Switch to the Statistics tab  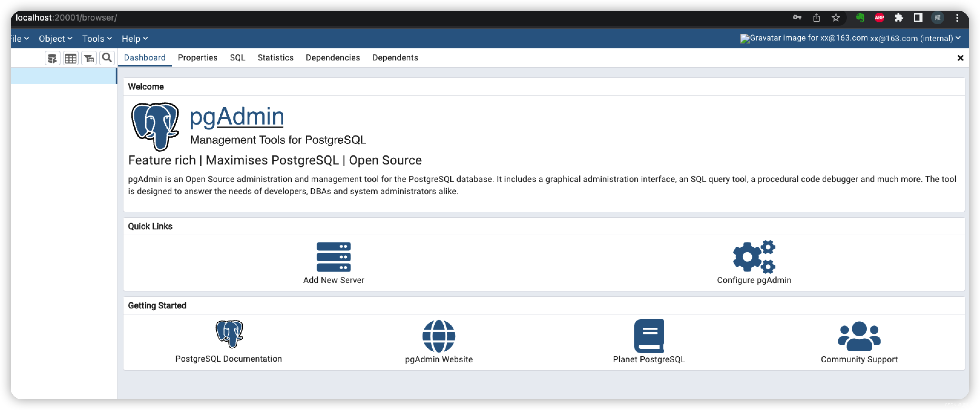(x=275, y=57)
